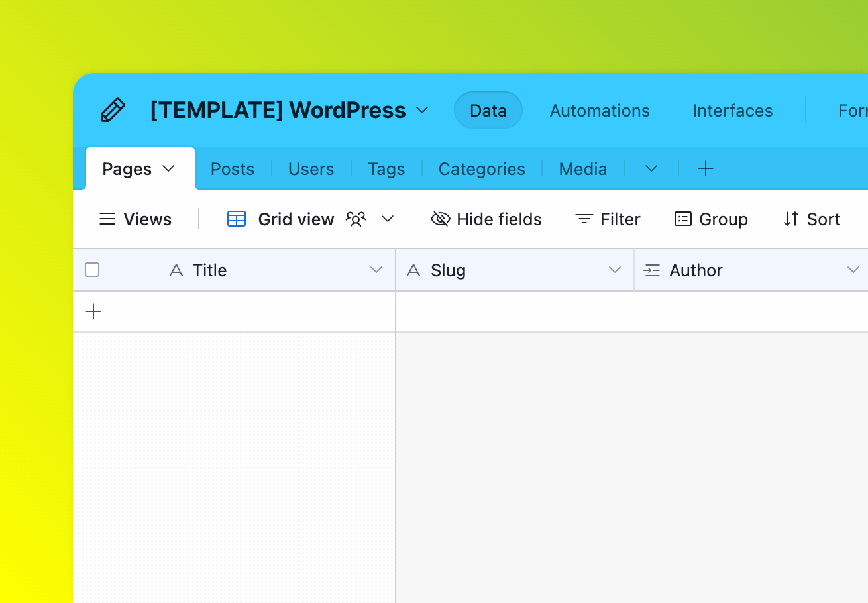Open the Interfaces tab
868x603 pixels.
(x=733, y=111)
